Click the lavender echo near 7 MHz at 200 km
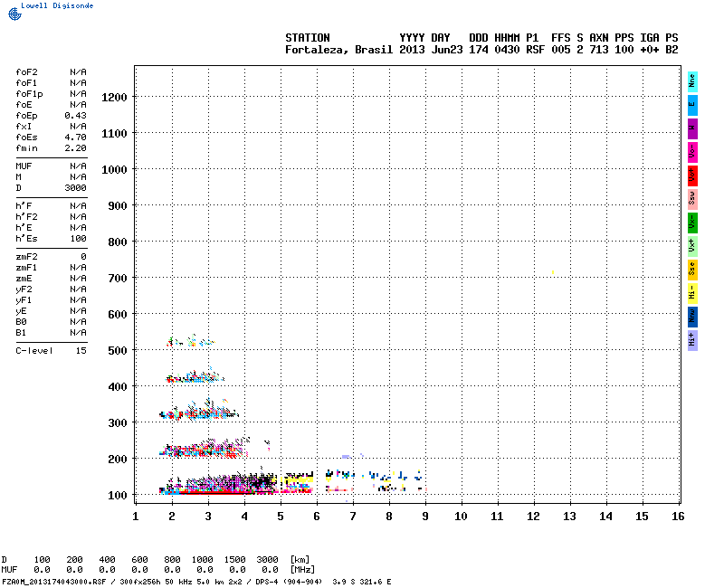The image size is (724, 588). coord(346,457)
